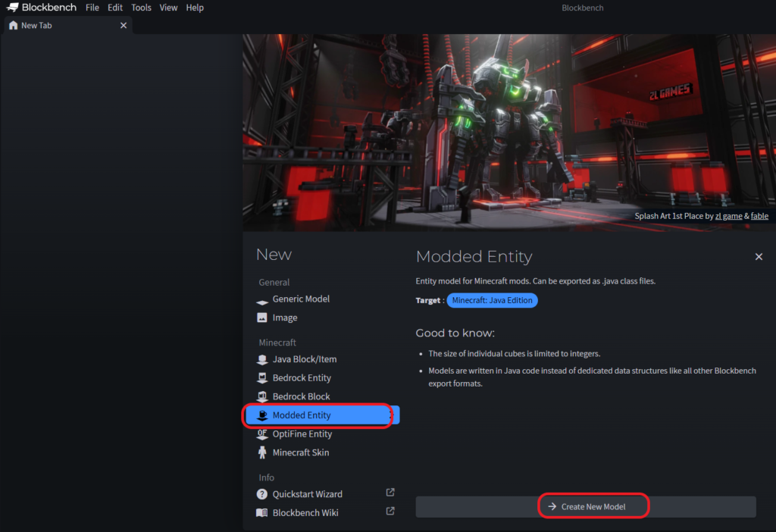Image resolution: width=776 pixels, height=532 pixels.
Task: Click the Minecraft Skin figure icon
Action: (262, 452)
